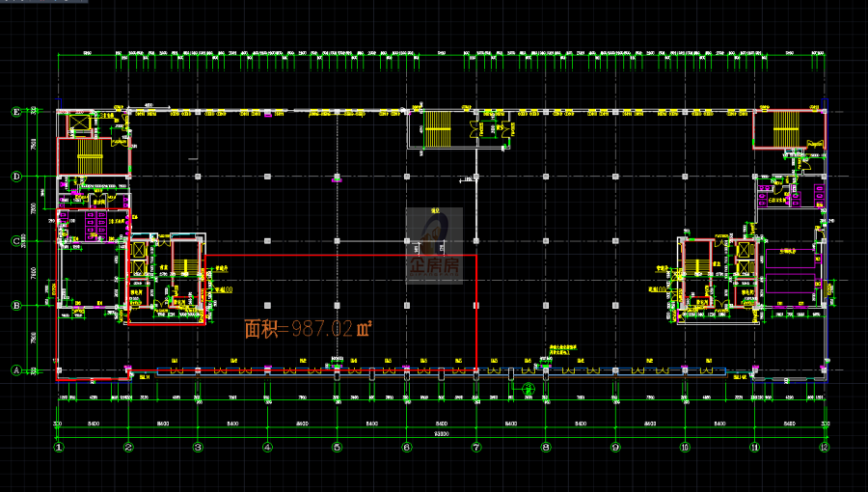
Task: Click the grid axis bubble numbered 9
Action: (615, 448)
